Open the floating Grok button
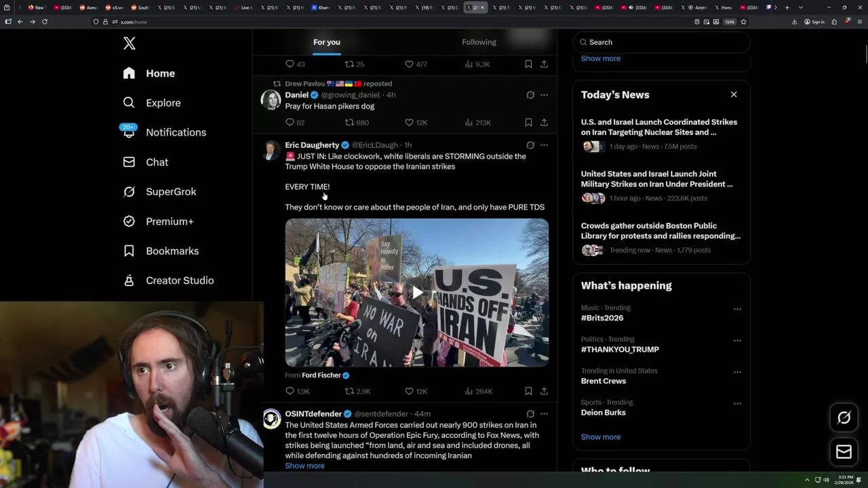 coord(844,418)
